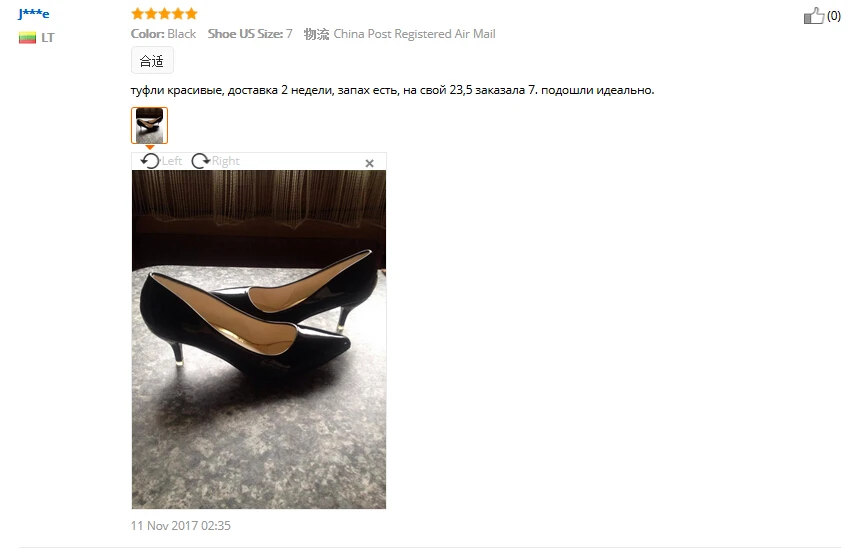The height and width of the screenshot is (549, 861).
Task: Click the LT country label
Action: 48,37
